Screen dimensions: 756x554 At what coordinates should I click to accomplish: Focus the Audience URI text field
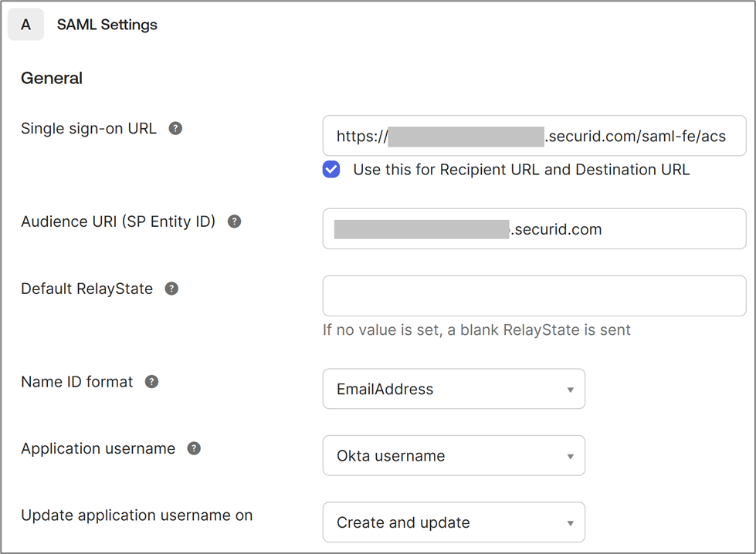pyautogui.click(x=534, y=229)
